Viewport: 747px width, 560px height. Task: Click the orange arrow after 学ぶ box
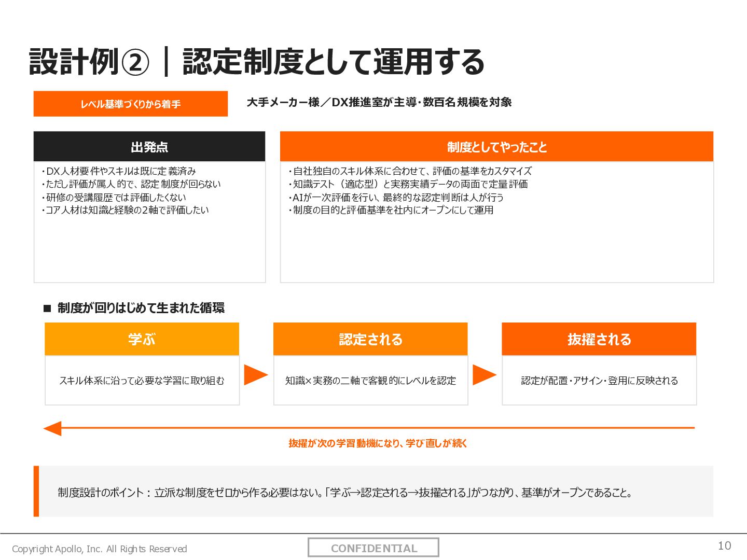(x=256, y=375)
